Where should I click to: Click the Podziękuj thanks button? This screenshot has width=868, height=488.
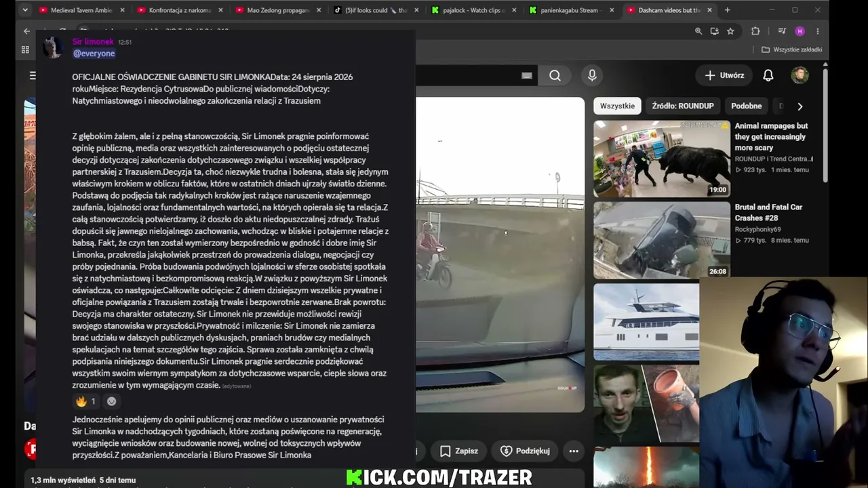(525, 451)
